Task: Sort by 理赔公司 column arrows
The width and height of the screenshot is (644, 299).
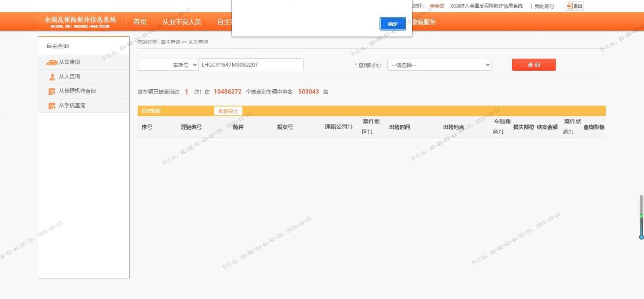Action: click(x=350, y=127)
